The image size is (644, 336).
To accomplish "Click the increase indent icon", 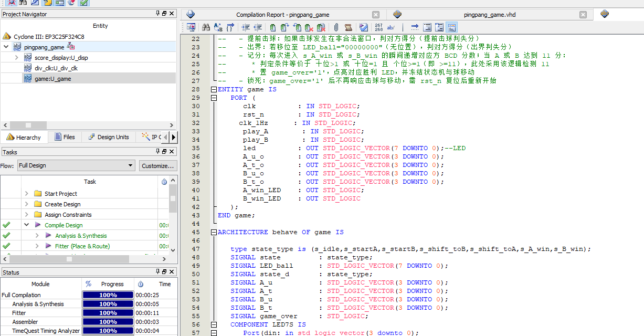I will tap(246, 27).
